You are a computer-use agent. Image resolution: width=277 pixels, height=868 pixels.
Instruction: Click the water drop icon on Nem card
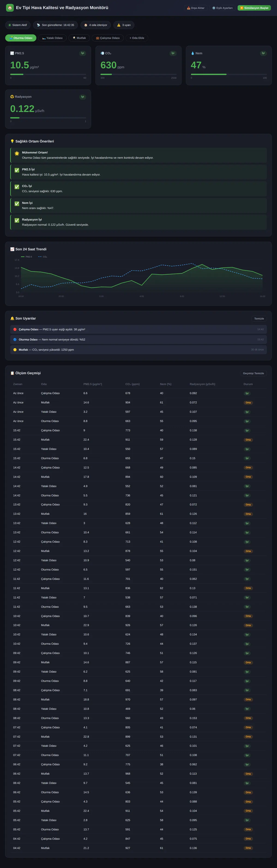[x=193, y=53]
